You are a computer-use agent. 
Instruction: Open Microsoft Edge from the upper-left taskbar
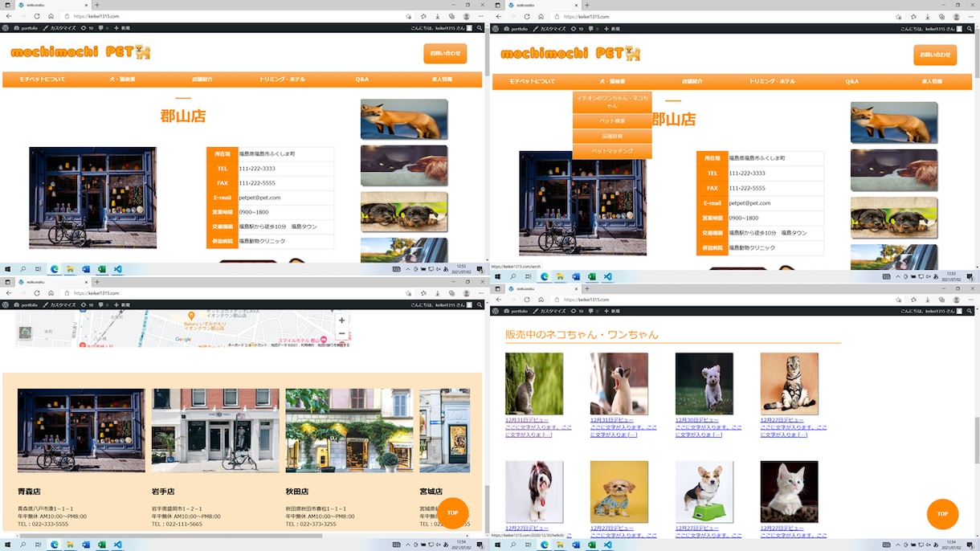[55, 270]
